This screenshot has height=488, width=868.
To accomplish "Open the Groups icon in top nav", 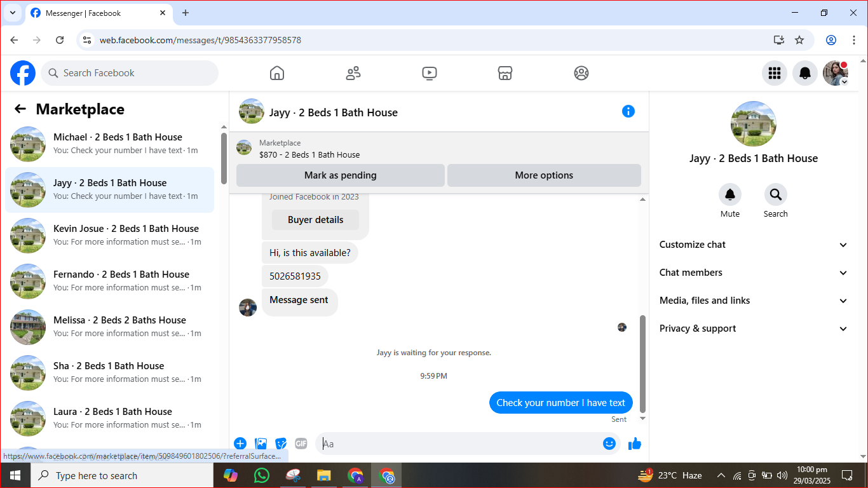I will tap(581, 73).
